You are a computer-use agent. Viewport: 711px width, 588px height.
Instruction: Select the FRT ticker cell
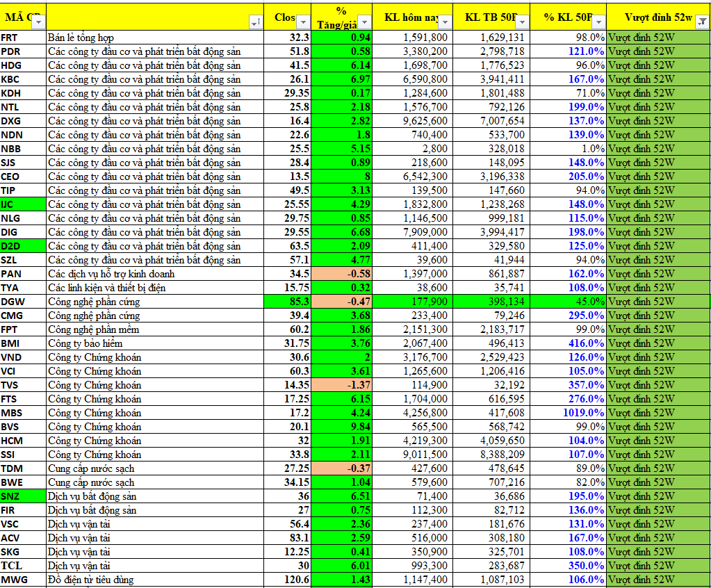[23, 38]
